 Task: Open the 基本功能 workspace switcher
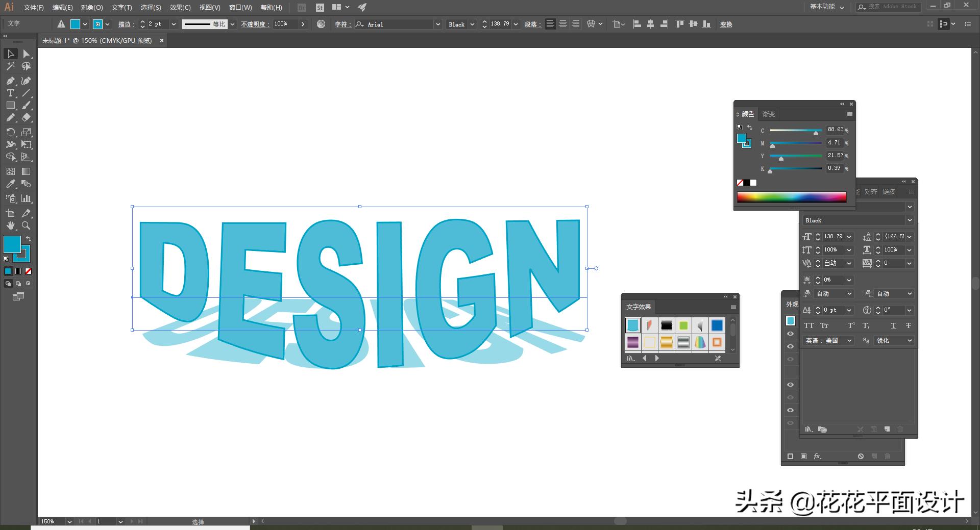point(827,7)
